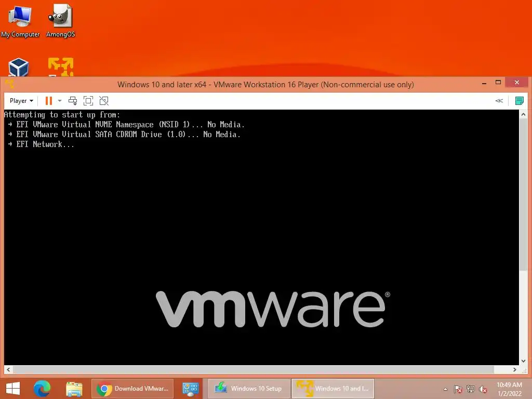The image size is (532, 399).
Task: Open the message log notes icon
Action: click(x=519, y=101)
